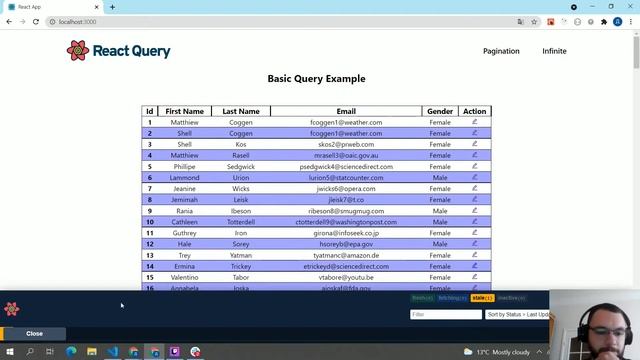This screenshot has width=640, height=360.
Task: Click the edit pencil icon for row 2, Shell Coggen
Action: [475, 133]
